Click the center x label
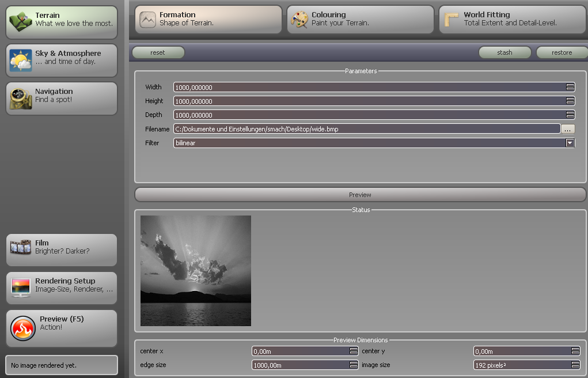 (151, 351)
